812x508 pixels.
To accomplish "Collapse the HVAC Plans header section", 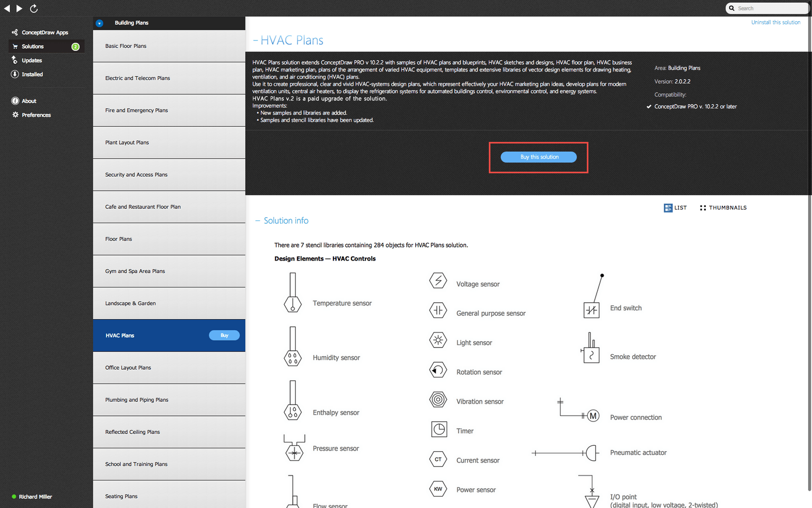I will coord(256,41).
